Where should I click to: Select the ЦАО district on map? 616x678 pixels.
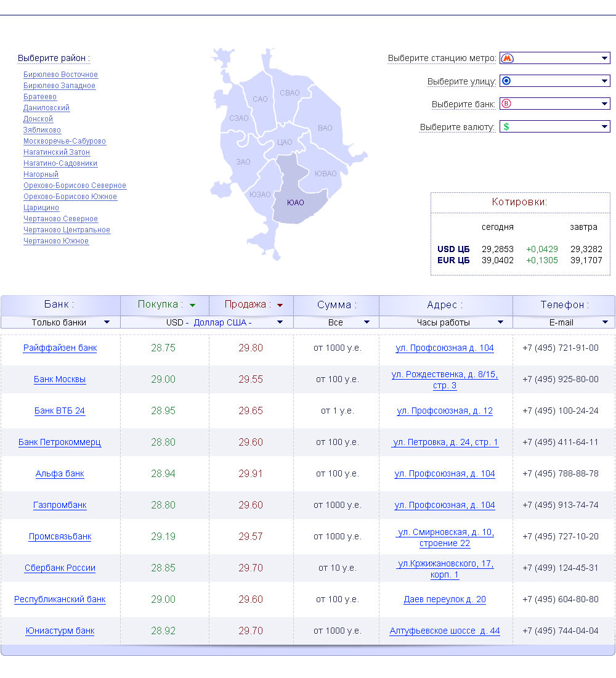coord(285,142)
